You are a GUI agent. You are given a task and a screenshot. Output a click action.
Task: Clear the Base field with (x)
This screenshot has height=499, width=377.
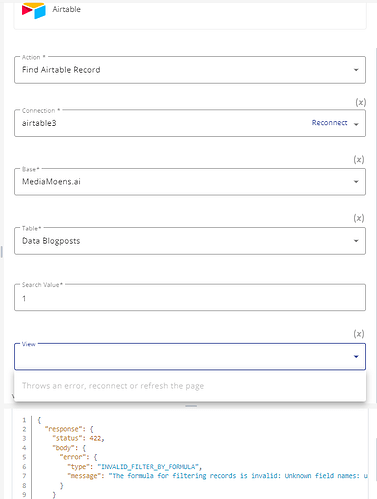click(359, 160)
